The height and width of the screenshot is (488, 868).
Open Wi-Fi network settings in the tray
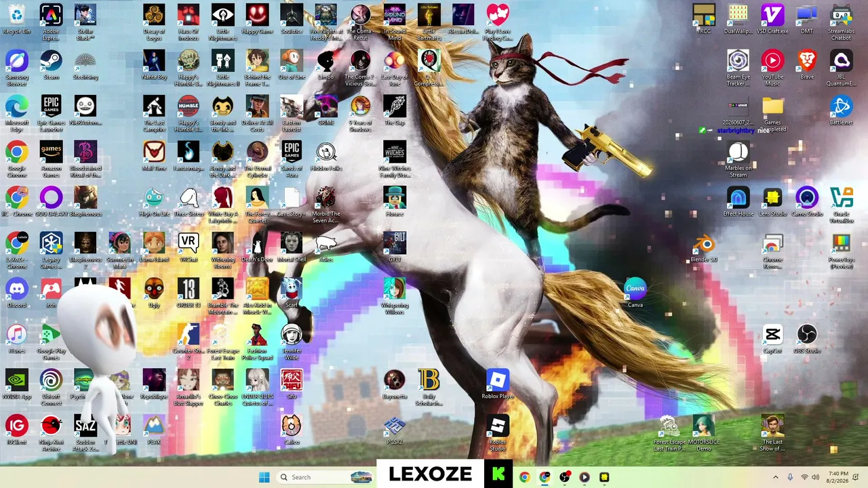coord(804,477)
